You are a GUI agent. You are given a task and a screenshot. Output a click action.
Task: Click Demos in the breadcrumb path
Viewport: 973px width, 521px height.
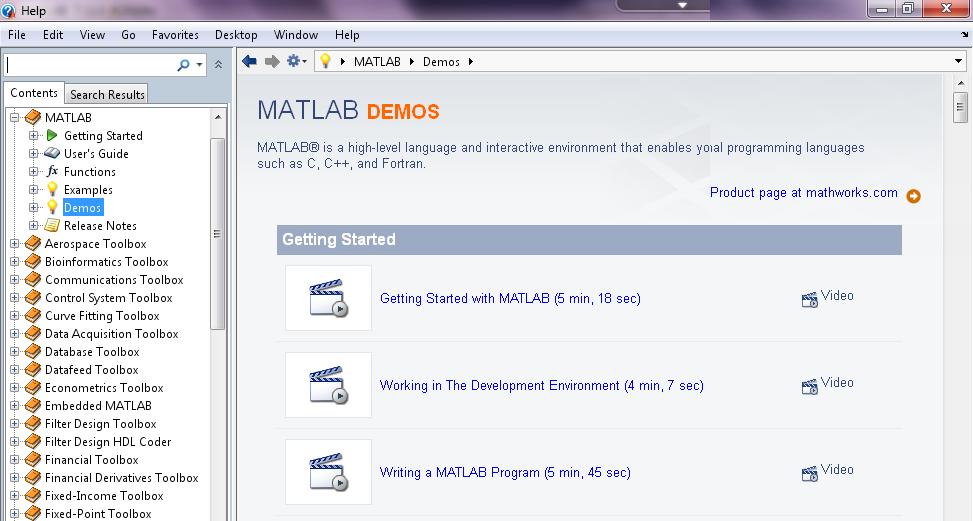[441, 61]
